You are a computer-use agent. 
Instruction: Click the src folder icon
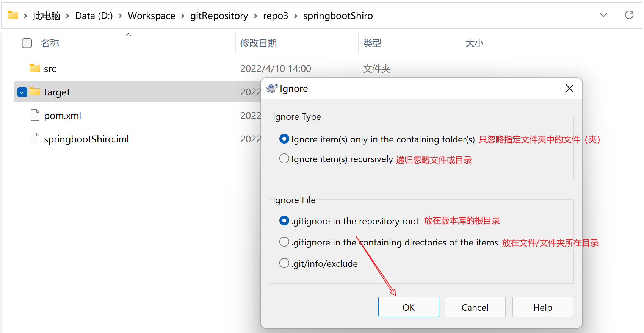35,68
